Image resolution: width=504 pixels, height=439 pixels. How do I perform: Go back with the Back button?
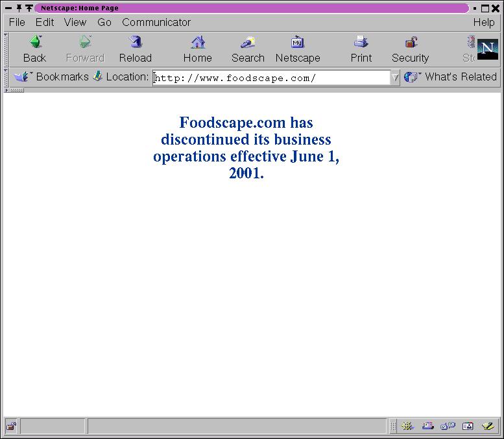35,49
